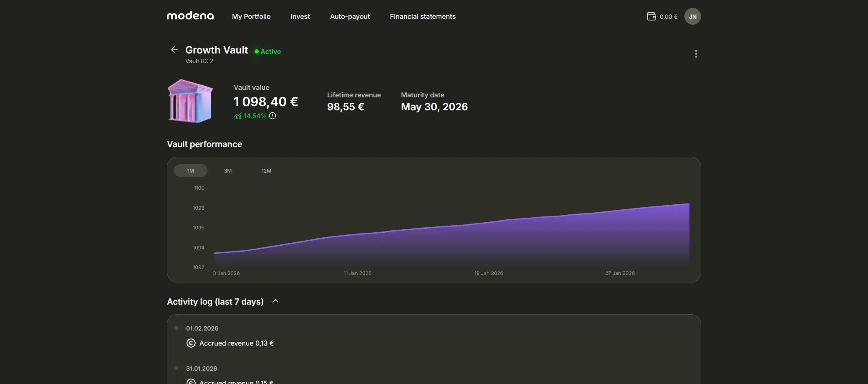Collapse the Activity log section chevron

point(275,301)
